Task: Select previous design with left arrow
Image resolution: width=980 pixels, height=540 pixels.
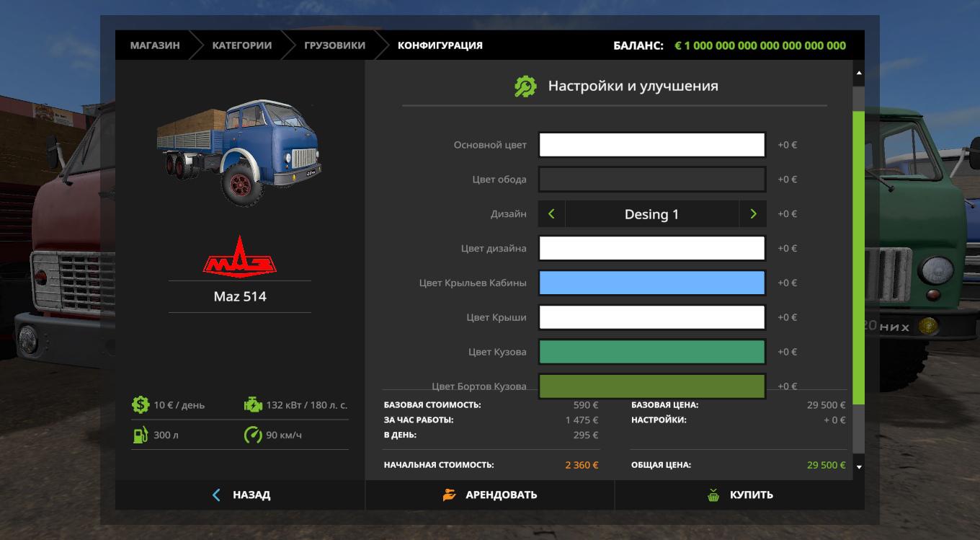Action: tap(552, 214)
